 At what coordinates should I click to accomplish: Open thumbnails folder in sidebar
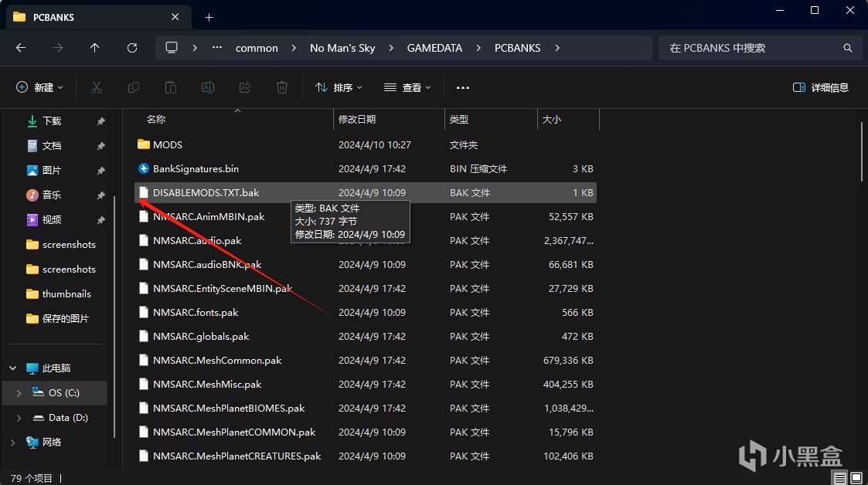(x=66, y=294)
